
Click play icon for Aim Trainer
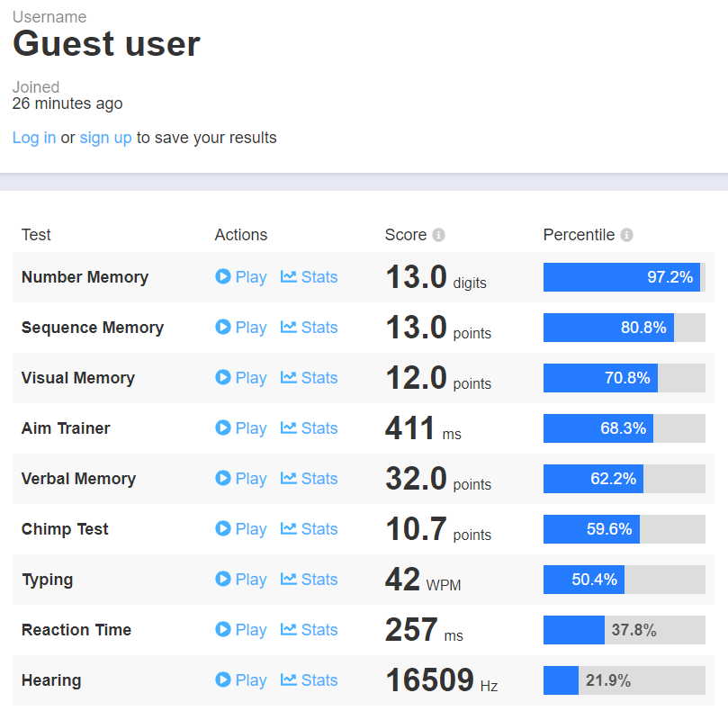tap(223, 428)
